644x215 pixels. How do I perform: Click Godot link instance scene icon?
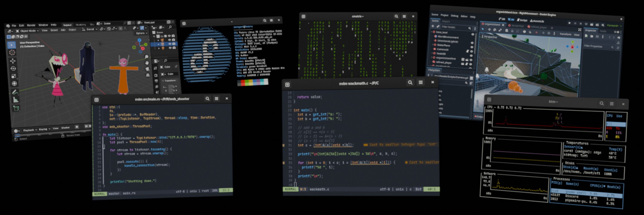[438, 26]
